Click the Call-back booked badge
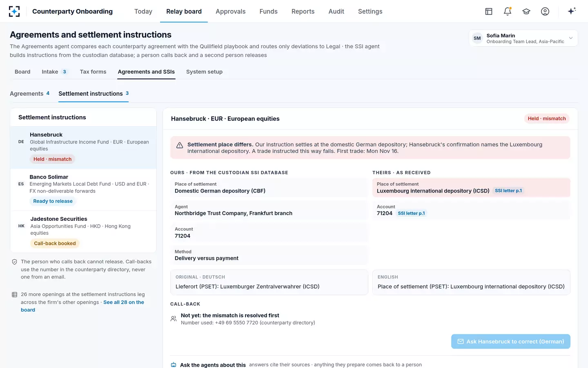Screen dimensions: 588x368 pos(55,243)
